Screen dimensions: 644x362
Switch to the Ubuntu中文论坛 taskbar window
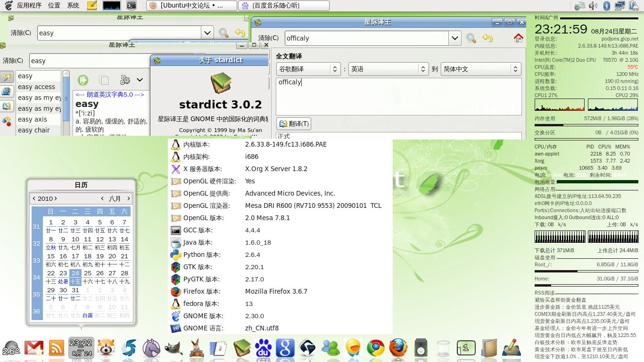tap(191, 6)
